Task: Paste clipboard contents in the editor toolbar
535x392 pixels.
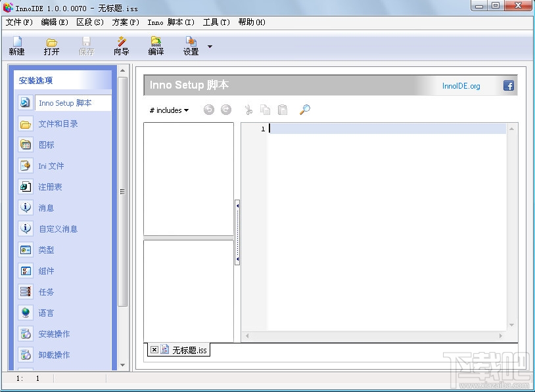Action: pyautogui.click(x=283, y=110)
